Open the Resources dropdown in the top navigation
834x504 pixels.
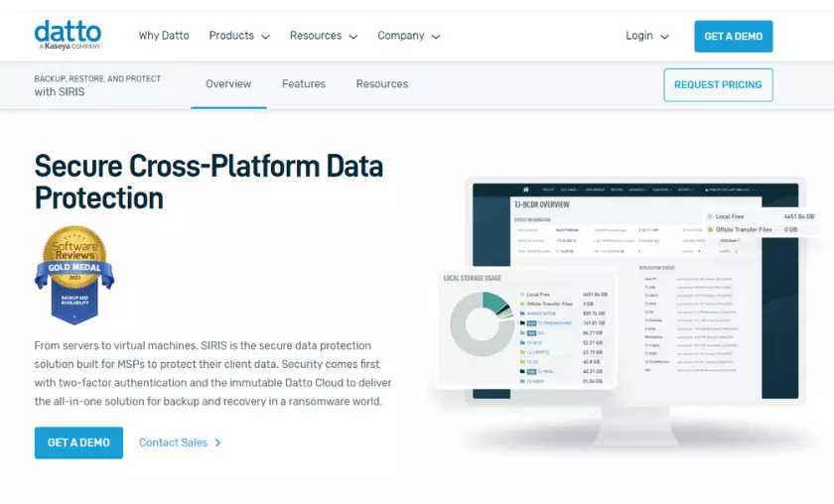323,36
